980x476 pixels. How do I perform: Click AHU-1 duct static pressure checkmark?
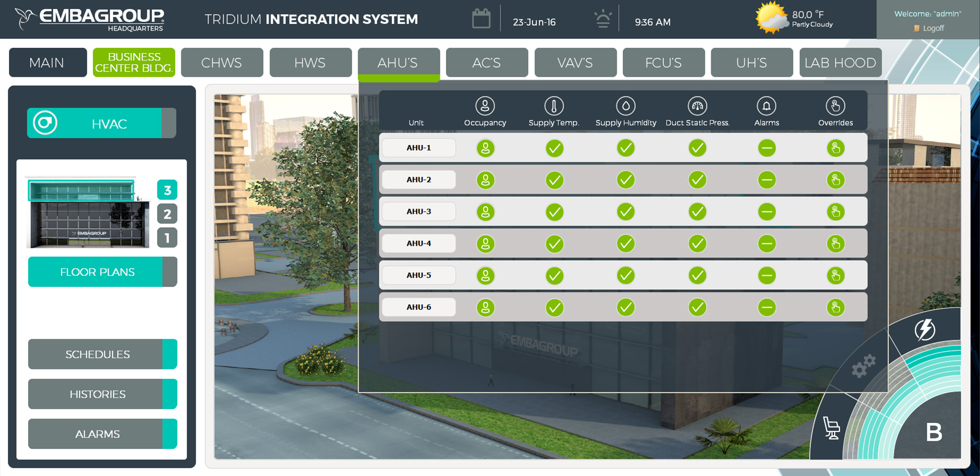coord(697,148)
